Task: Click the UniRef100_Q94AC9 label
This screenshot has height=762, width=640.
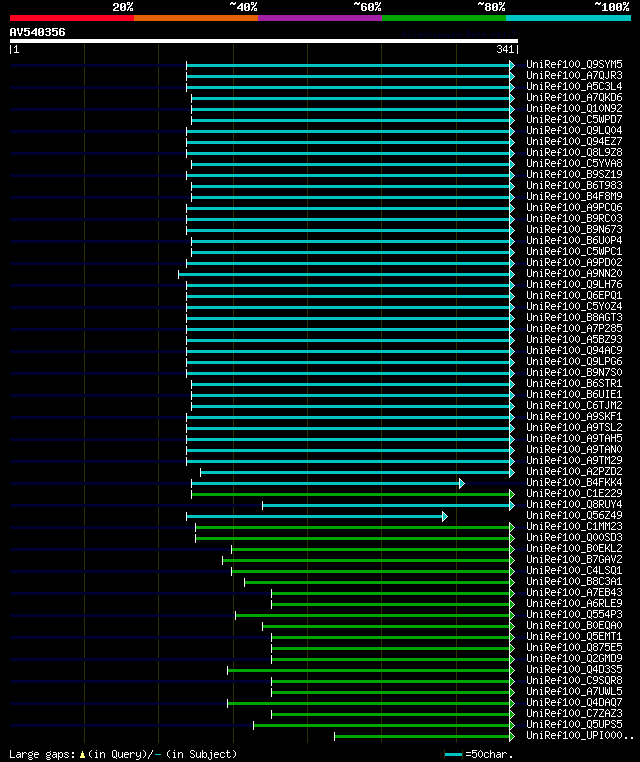Action: 574,350
